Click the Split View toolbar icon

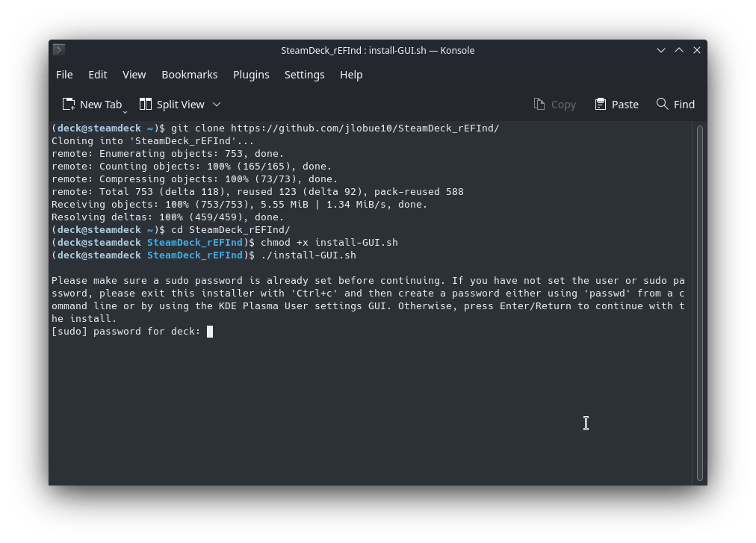[146, 105]
